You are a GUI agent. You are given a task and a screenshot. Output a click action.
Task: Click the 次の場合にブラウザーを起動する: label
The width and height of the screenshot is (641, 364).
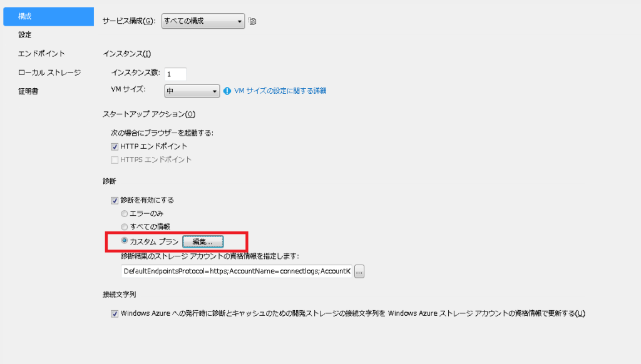(x=162, y=133)
